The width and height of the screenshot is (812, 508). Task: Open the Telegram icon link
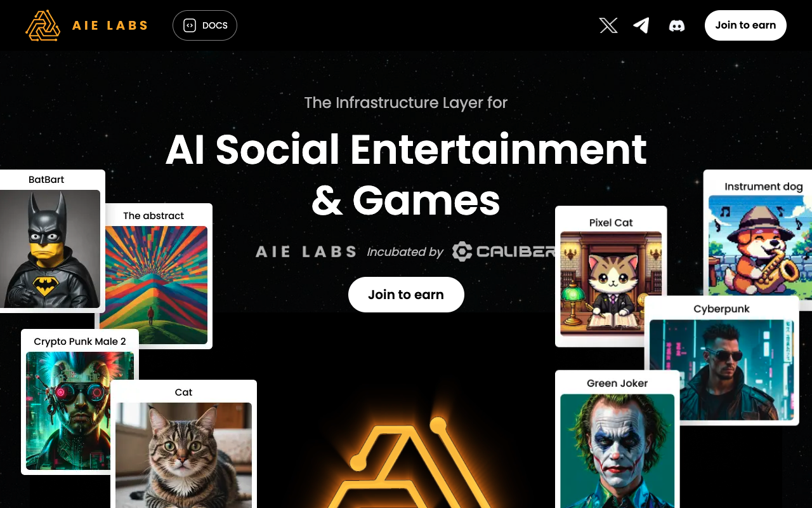pos(641,25)
